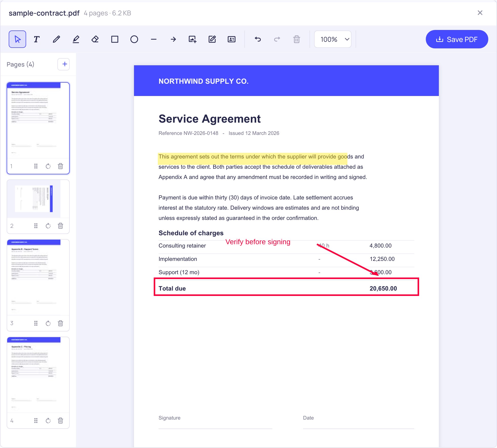Click the add image tool

click(193, 39)
